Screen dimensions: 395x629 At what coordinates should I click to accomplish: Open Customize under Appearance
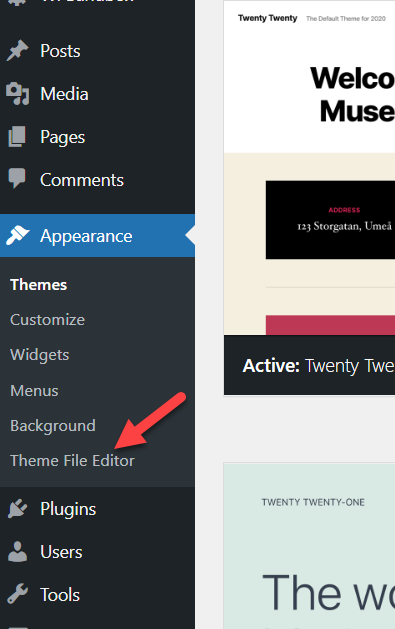tap(47, 320)
